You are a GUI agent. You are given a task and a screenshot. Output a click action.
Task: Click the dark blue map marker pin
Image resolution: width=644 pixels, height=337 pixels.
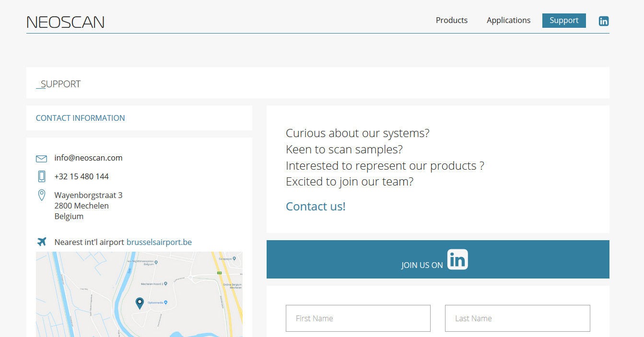(x=140, y=303)
